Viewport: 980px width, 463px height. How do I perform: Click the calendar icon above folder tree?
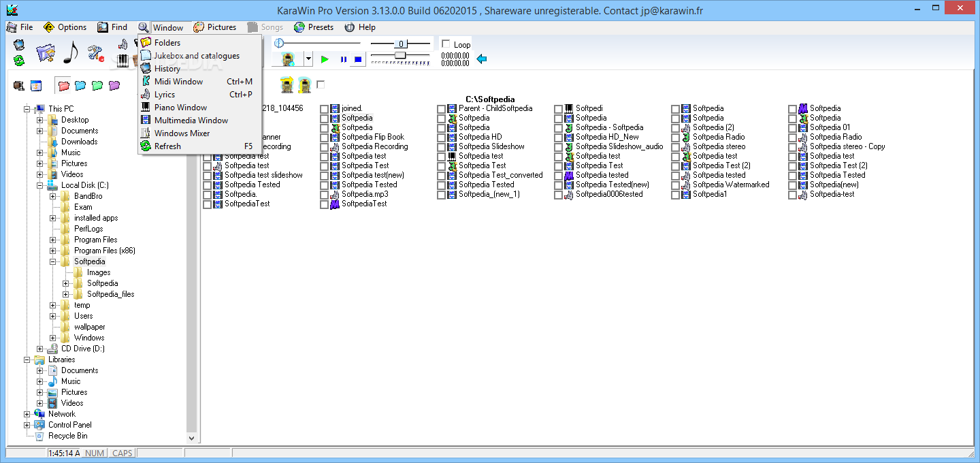36,86
